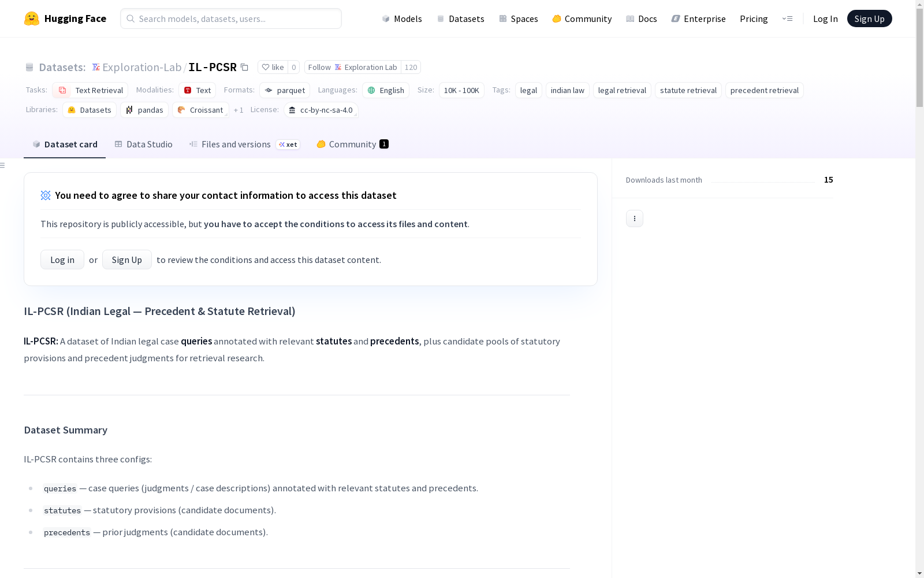The image size is (924, 578).
Task: Click the search models input field
Action: tap(231, 18)
